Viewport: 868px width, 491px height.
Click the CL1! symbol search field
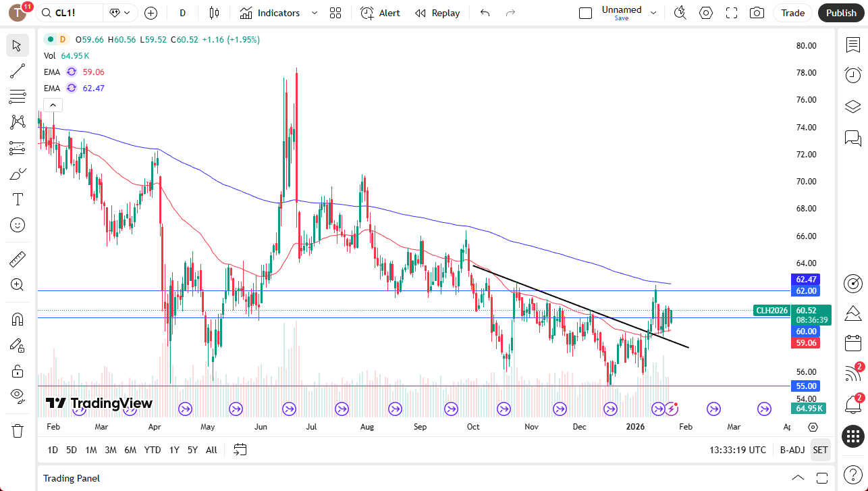(x=70, y=13)
